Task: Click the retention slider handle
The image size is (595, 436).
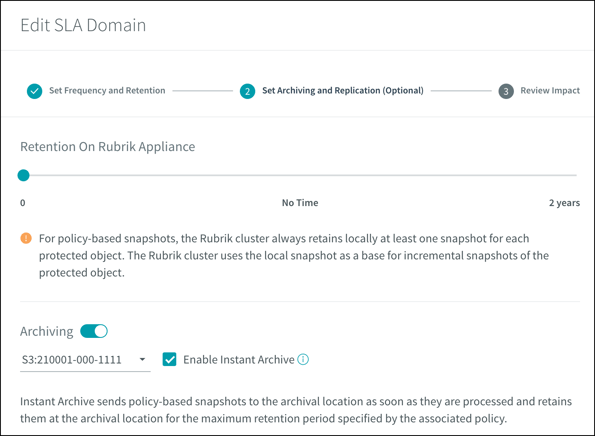Action: 24,175
